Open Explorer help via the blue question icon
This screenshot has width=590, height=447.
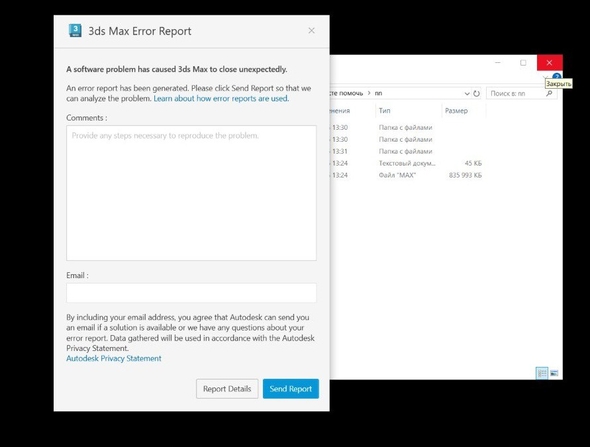click(x=557, y=76)
